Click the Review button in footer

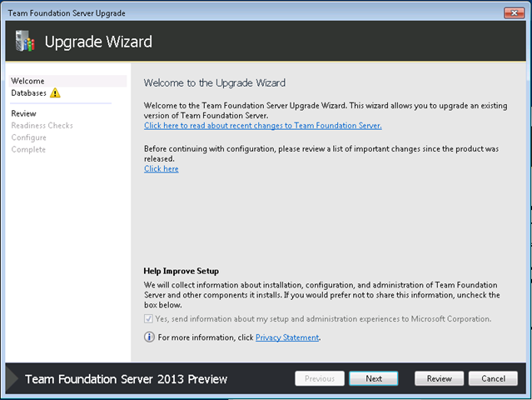(439, 378)
